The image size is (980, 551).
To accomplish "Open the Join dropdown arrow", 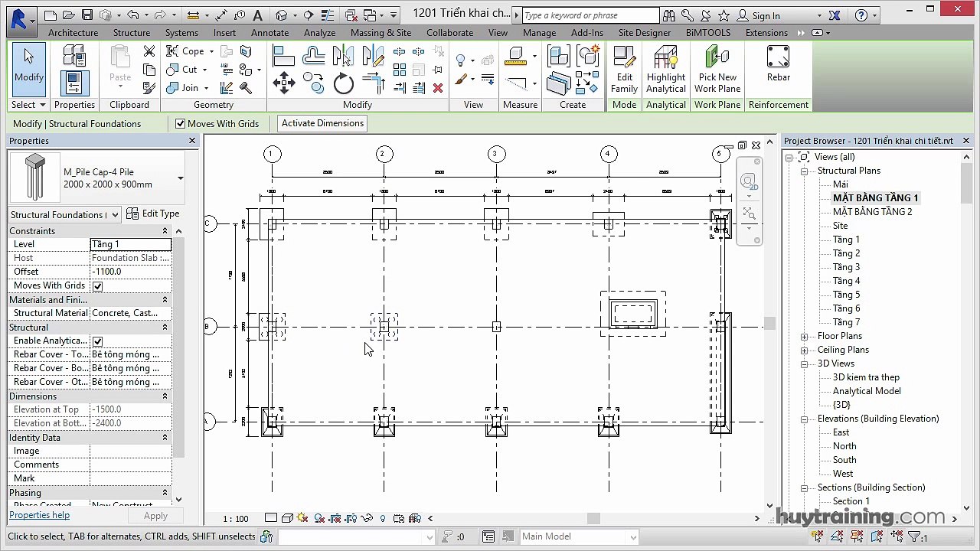I will 206,88.
